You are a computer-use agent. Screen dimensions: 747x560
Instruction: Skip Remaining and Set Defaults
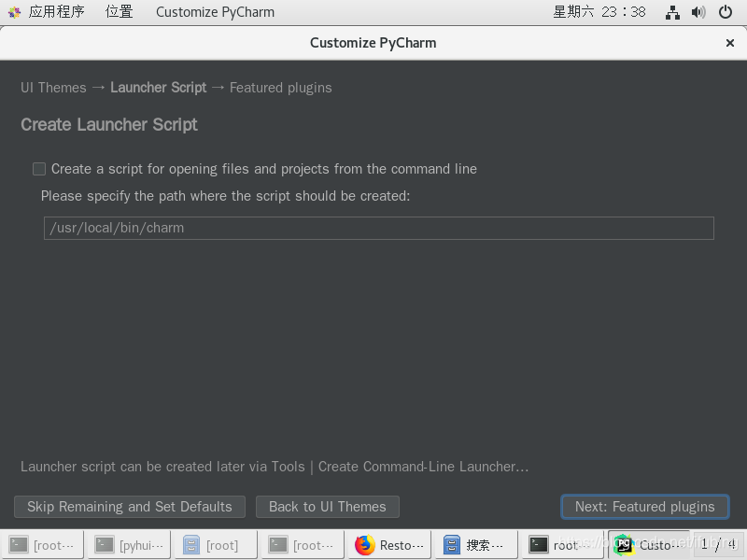click(x=130, y=507)
